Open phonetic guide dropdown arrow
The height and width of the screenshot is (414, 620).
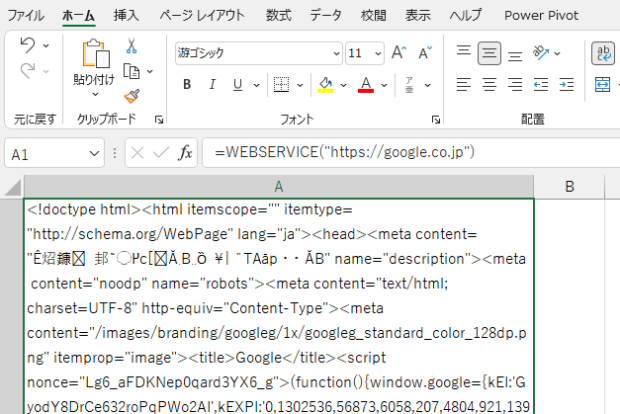427,85
